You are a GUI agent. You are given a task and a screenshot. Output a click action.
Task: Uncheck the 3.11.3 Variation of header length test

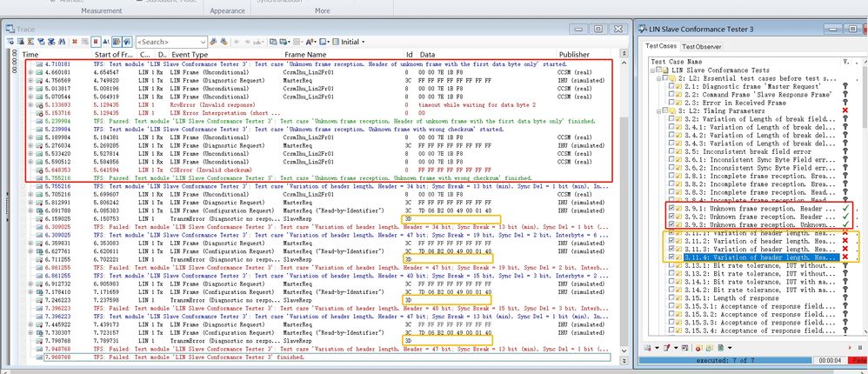pos(671,249)
